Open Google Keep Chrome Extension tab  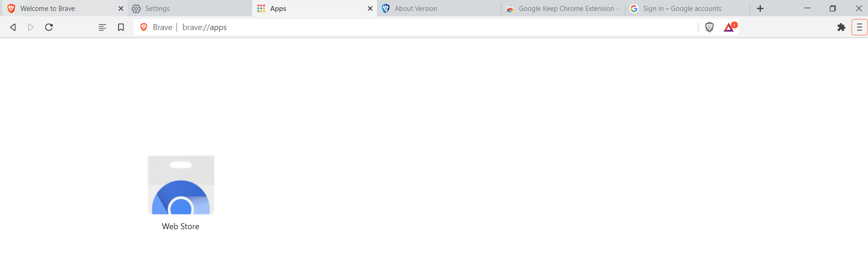click(563, 9)
